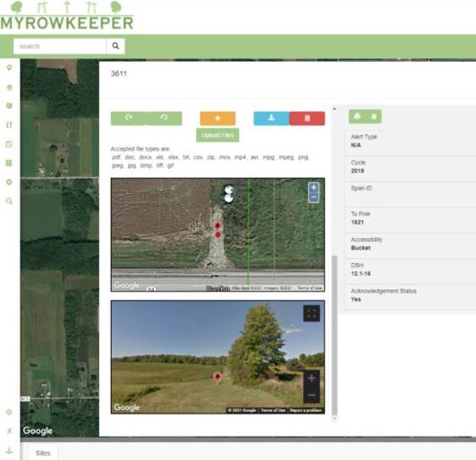Click the Google logo on background map
The image size is (476, 460).
click(x=38, y=430)
